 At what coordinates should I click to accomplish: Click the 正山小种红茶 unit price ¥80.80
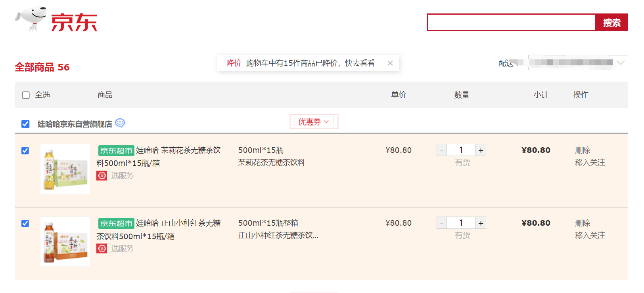pyautogui.click(x=399, y=223)
